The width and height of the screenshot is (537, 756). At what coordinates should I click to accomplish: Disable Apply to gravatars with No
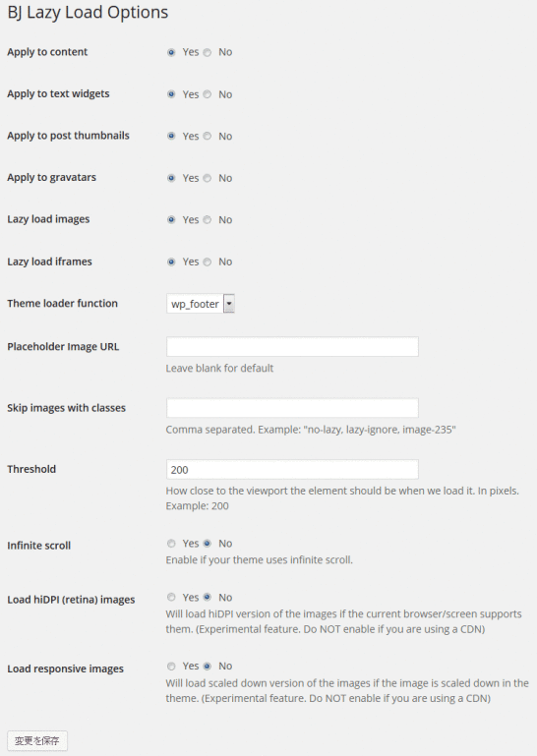coord(208,178)
